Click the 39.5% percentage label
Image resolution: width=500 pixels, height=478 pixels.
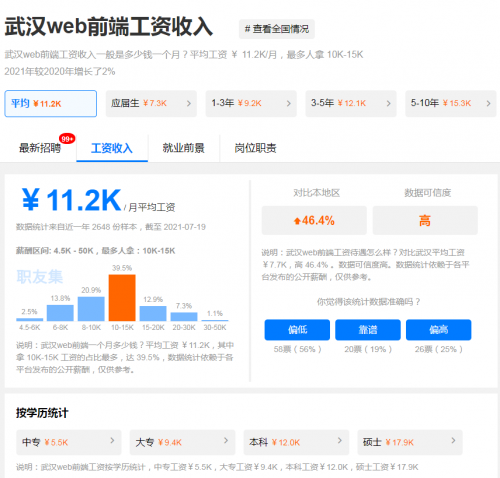tap(122, 268)
